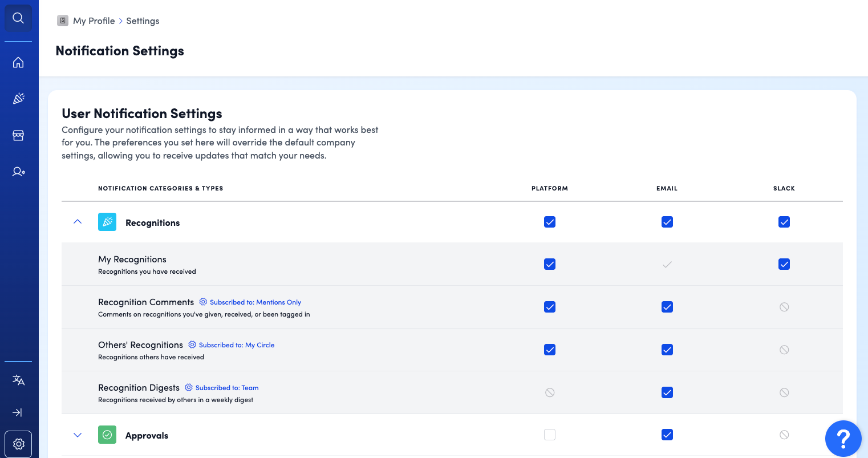Toggle Email checkbox for Recognition Comments
Viewport: 868px width, 458px height.
pos(667,307)
